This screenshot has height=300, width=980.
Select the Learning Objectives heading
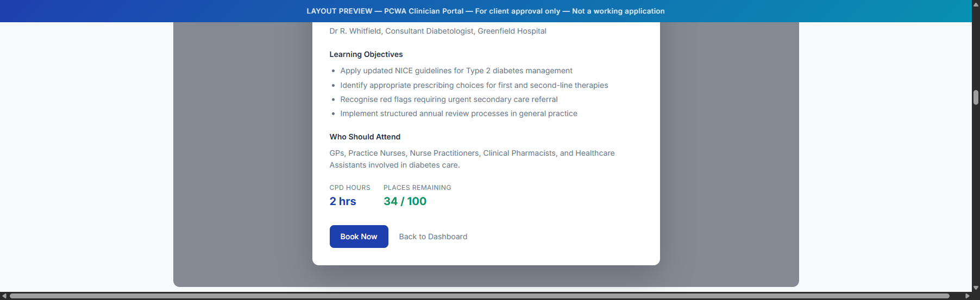366,54
